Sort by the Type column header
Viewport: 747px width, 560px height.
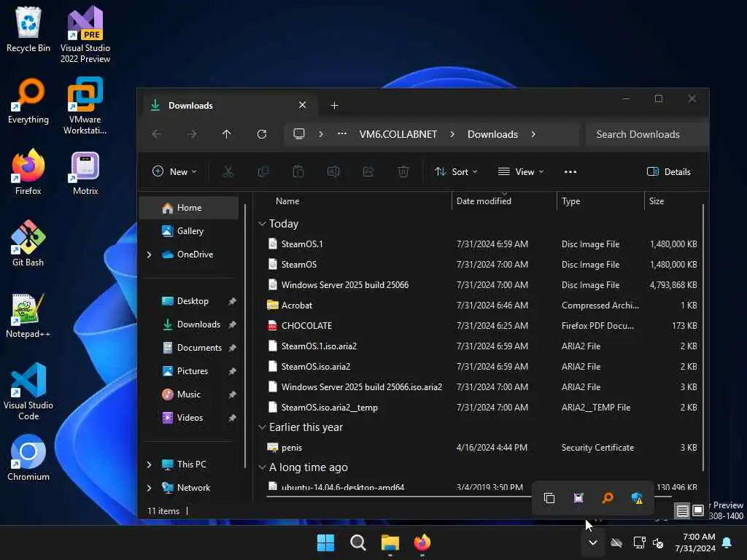pyautogui.click(x=600, y=201)
